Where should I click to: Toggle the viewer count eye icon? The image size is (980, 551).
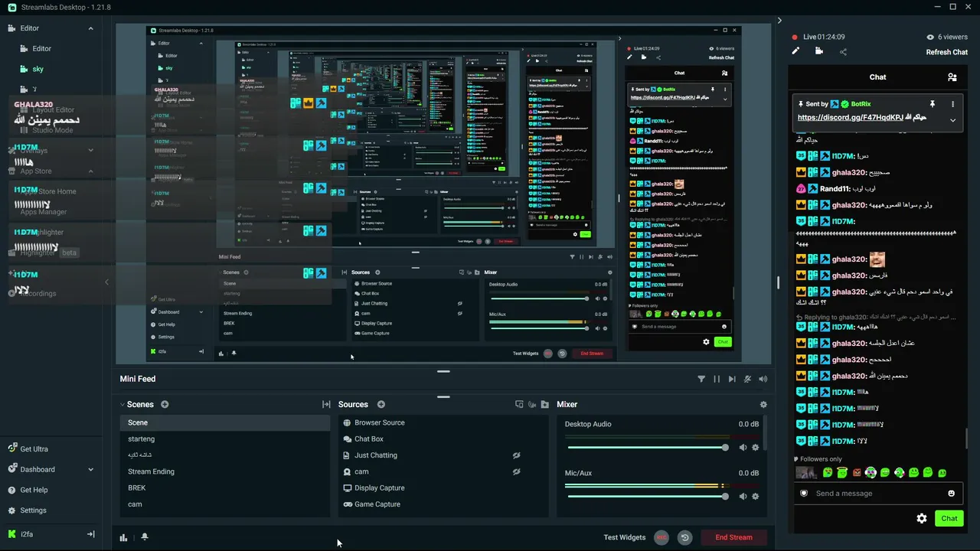(930, 37)
